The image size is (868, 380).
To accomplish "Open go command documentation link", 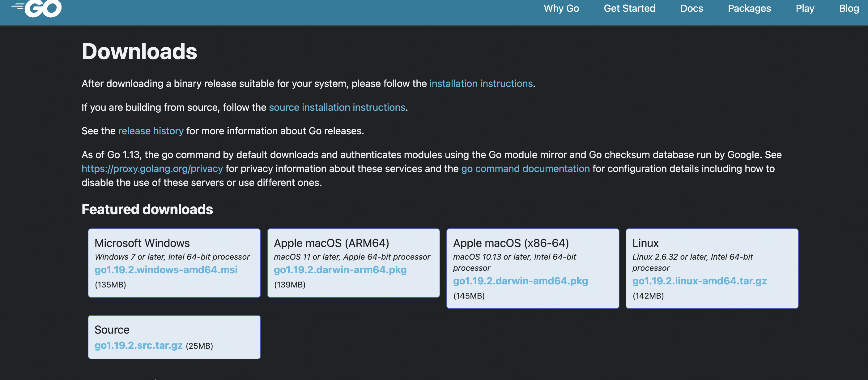I will coord(525,169).
